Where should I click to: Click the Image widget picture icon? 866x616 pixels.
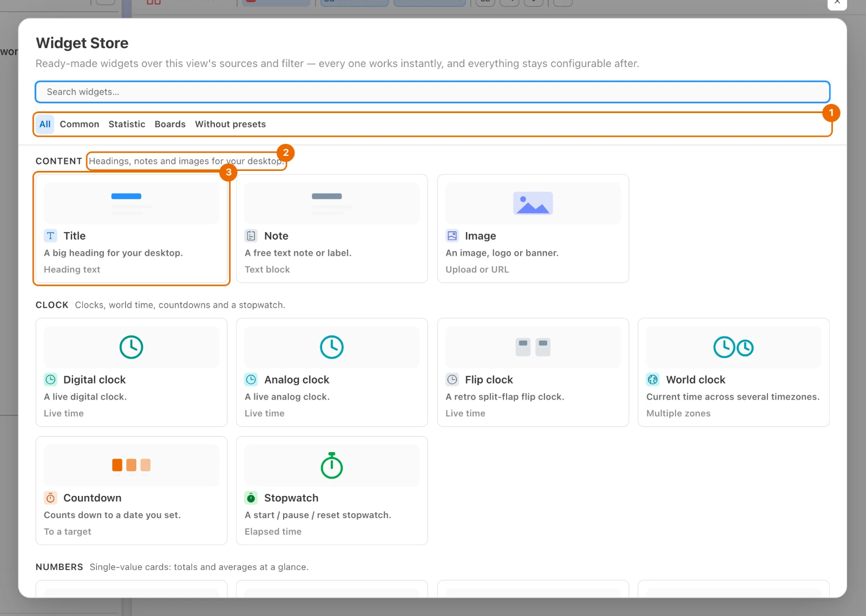[x=452, y=236]
